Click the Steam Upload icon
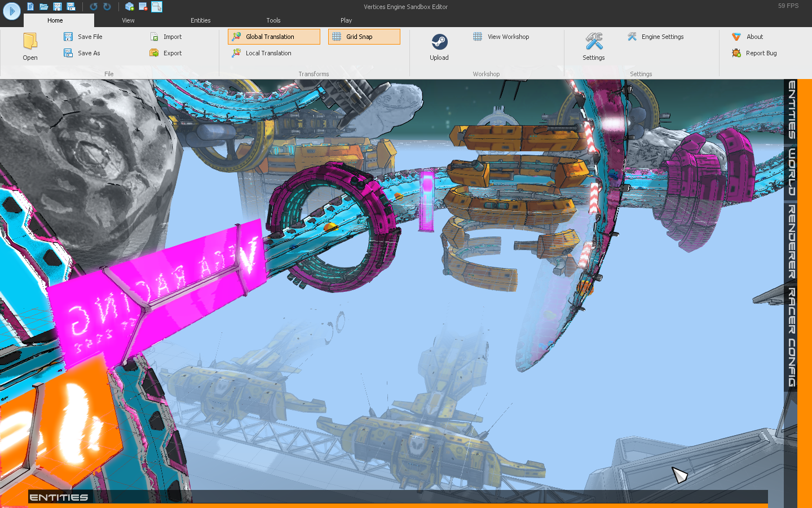The height and width of the screenshot is (508, 812). [x=439, y=43]
